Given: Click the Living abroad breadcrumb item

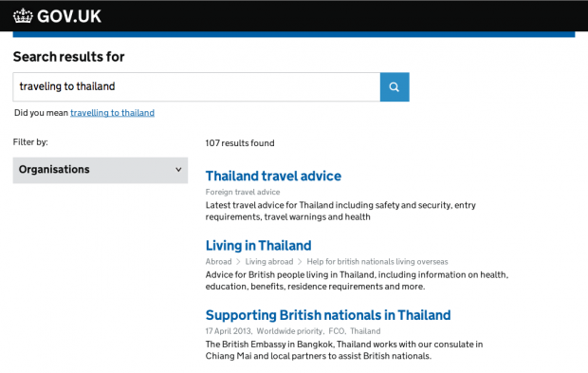Looking at the screenshot, I should tap(269, 262).
